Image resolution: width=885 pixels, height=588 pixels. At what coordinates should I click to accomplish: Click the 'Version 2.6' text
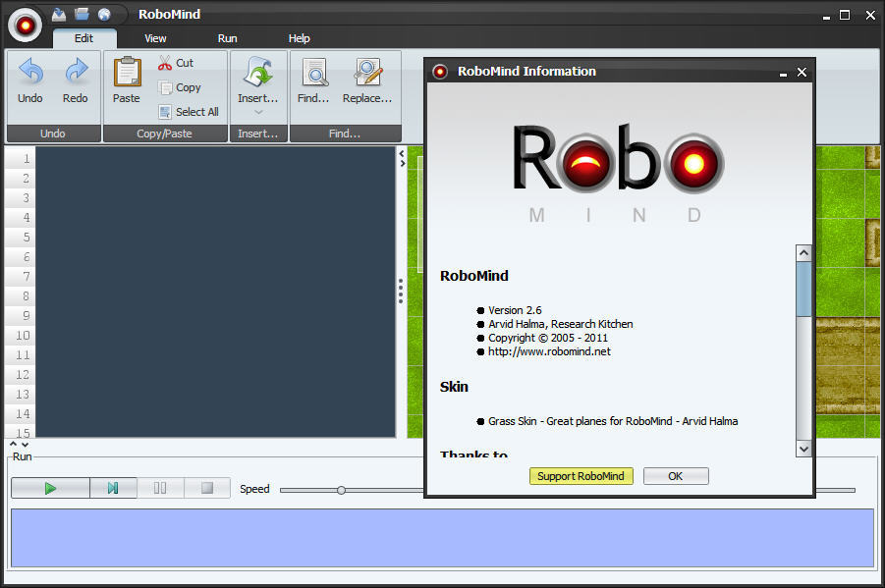click(515, 310)
